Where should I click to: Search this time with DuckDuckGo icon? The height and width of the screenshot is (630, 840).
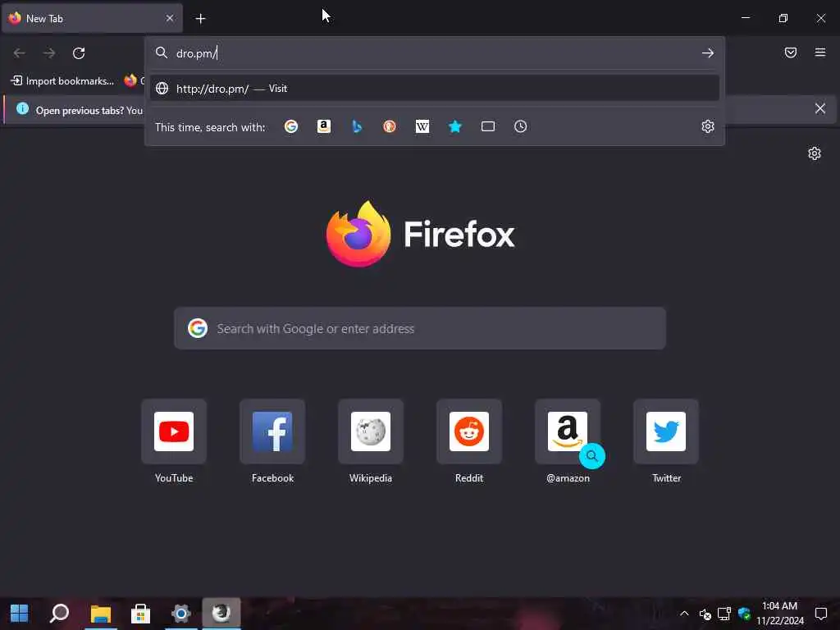(x=390, y=126)
